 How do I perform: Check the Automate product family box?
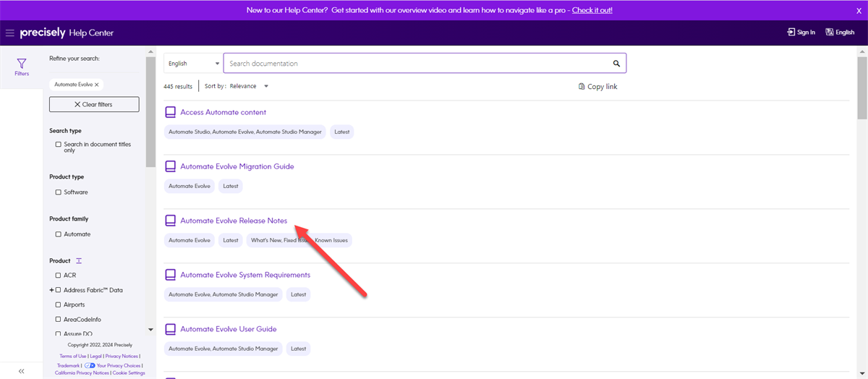point(59,234)
